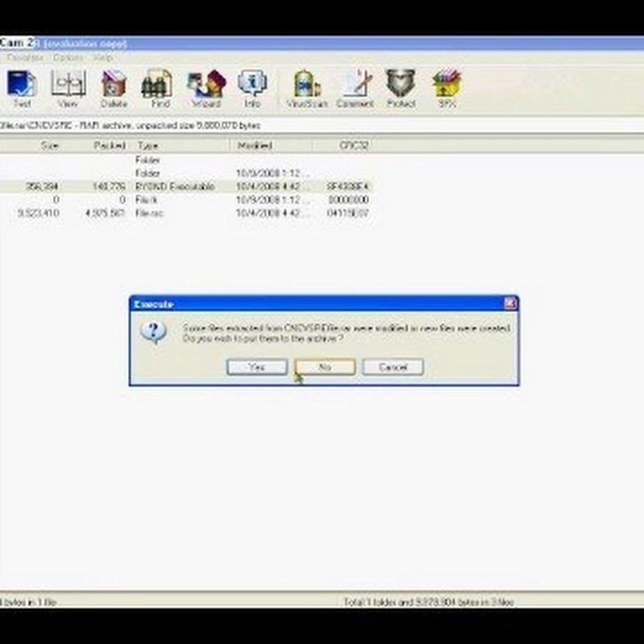Sort the file list by Size column
The height and width of the screenshot is (644, 644).
[x=50, y=145]
